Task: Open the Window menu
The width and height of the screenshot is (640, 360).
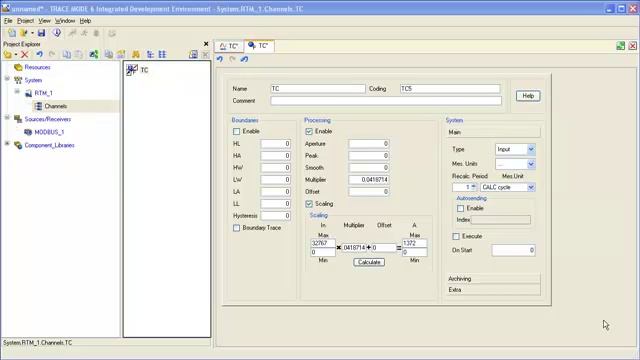Action: [65, 21]
